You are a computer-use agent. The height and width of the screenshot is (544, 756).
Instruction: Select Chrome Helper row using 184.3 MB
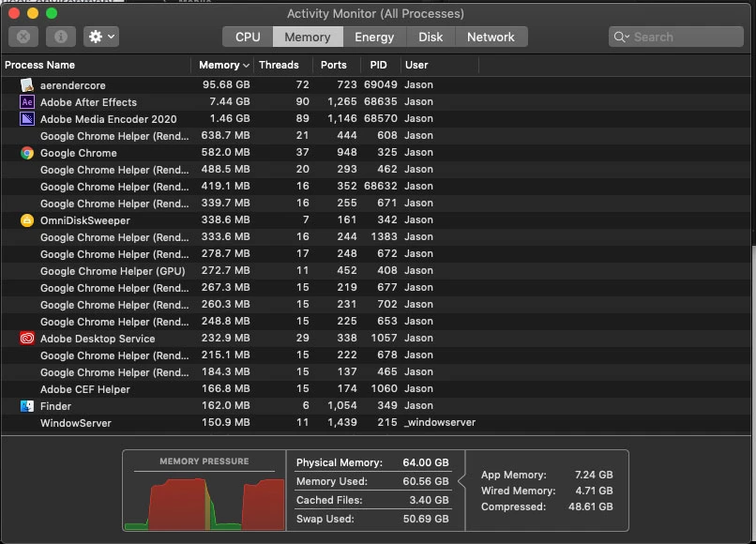tap(376, 372)
